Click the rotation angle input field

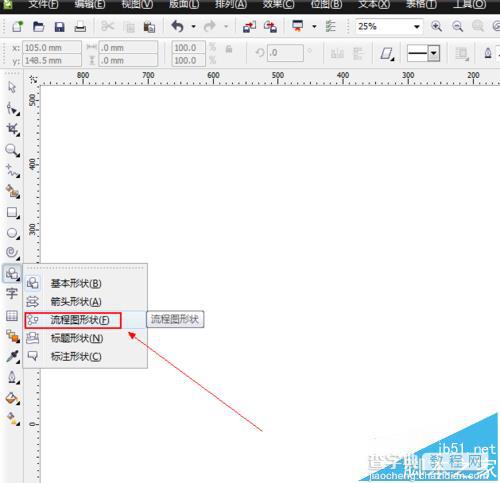pos(285,53)
